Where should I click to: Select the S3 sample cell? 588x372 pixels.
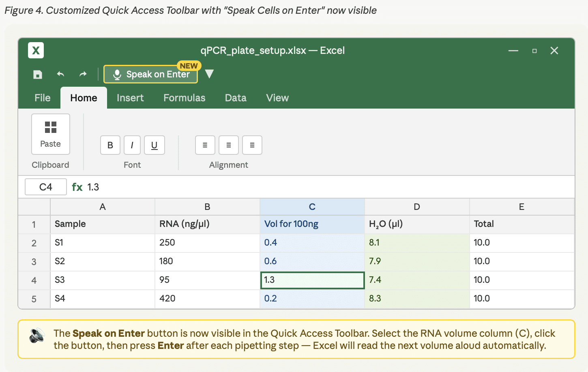click(x=103, y=280)
